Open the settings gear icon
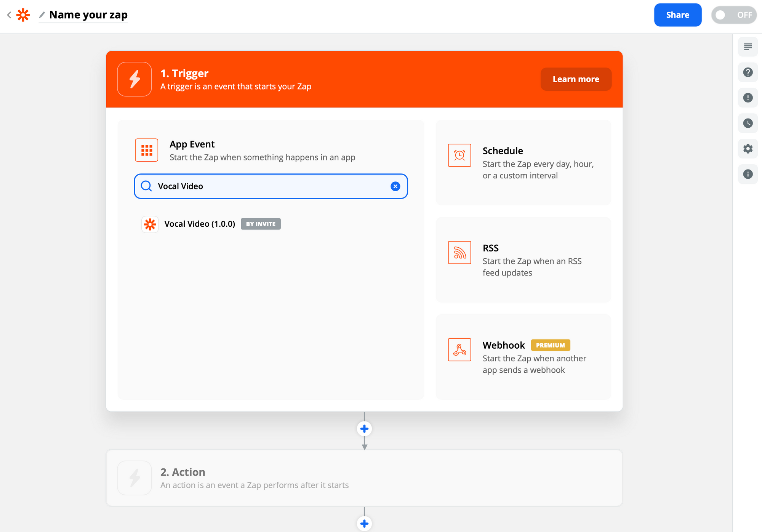The width and height of the screenshot is (762, 532). [748, 149]
